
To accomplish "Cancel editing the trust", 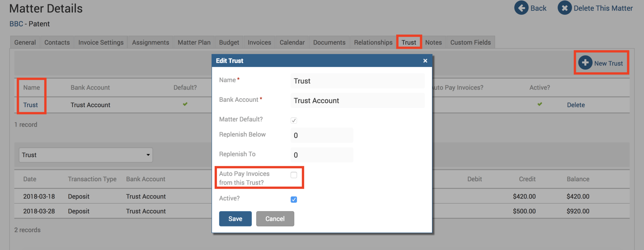I will click(275, 219).
